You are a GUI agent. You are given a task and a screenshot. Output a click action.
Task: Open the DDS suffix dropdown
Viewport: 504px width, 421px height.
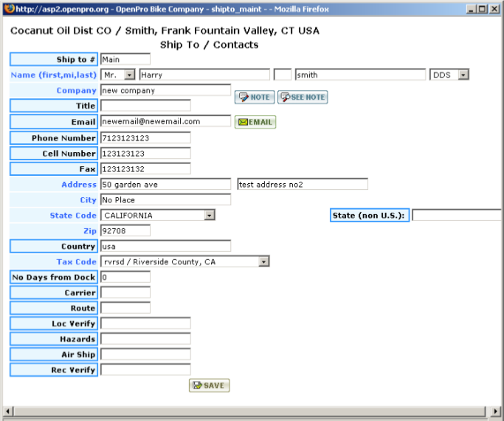tap(463, 75)
